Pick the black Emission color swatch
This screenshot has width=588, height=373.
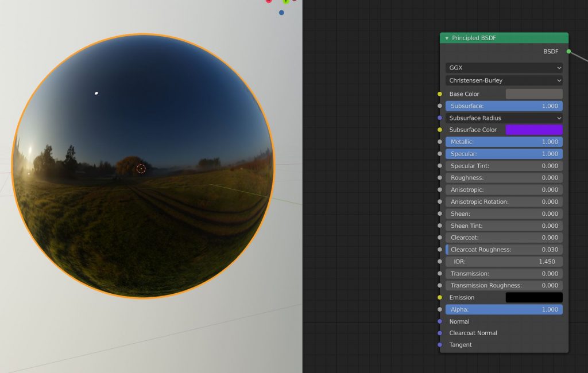[x=533, y=297]
